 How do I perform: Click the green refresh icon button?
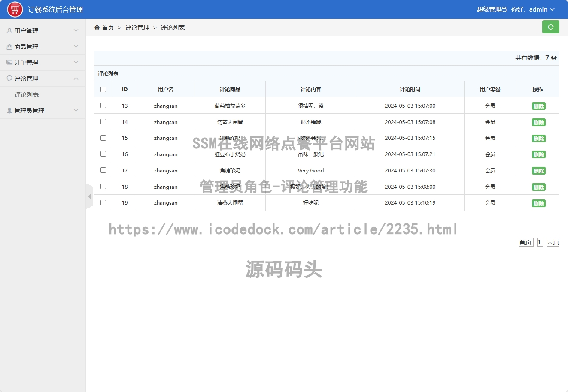tap(551, 27)
